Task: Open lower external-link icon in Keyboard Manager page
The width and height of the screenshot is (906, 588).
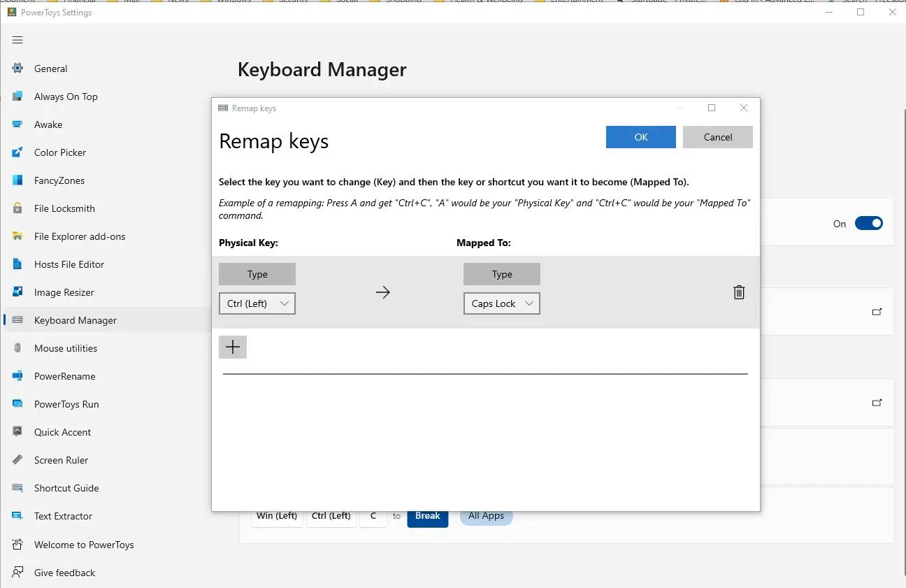Action: [x=877, y=403]
